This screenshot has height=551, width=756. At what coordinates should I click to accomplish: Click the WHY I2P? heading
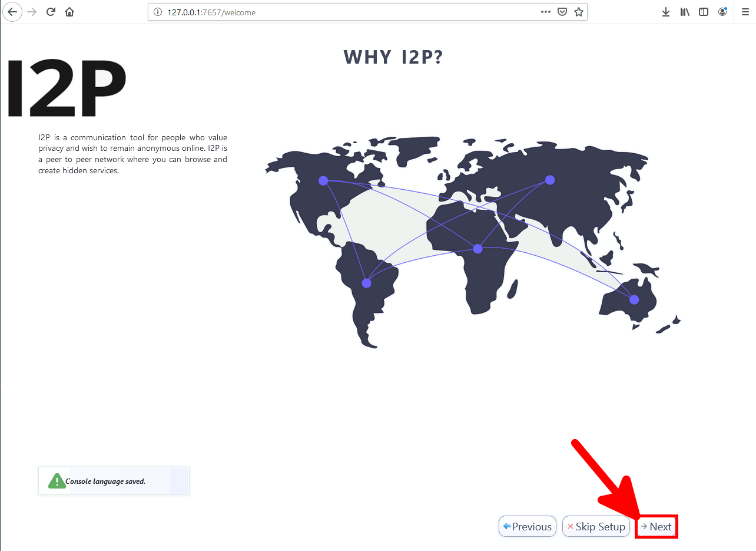393,57
